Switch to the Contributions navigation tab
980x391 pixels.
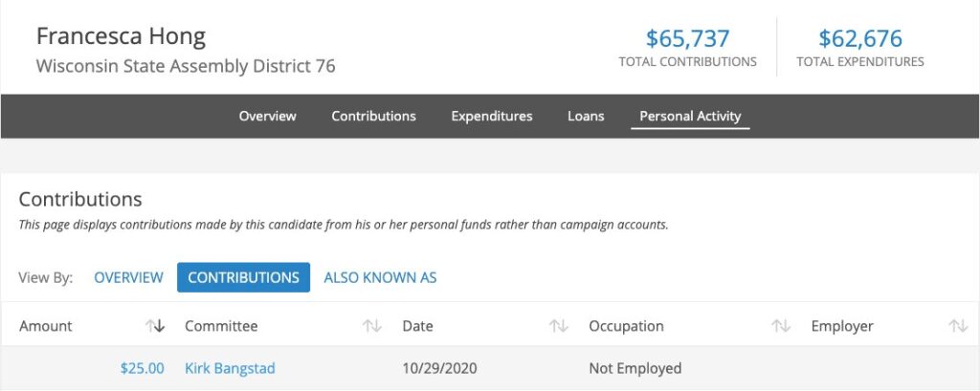pos(373,116)
